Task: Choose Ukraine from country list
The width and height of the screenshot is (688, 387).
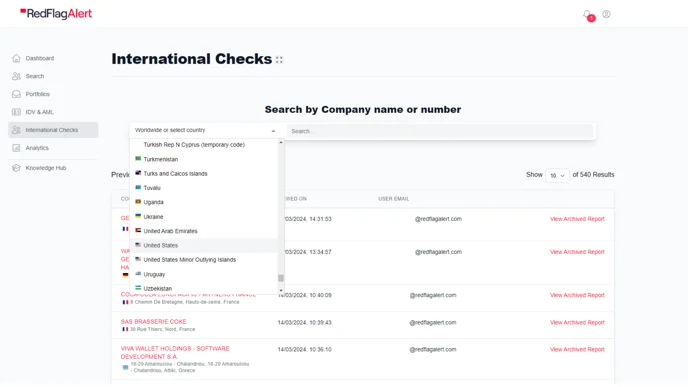Action: click(x=204, y=217)
